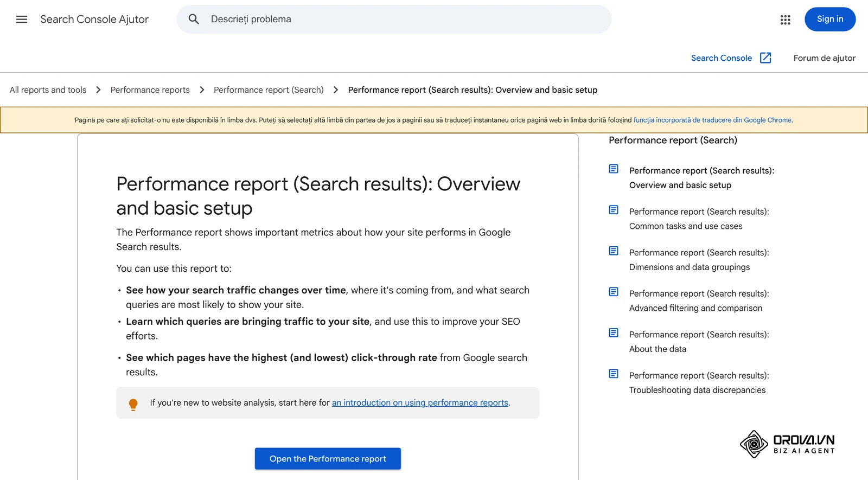Click the article icon for Overview and basic setup
868x480 pixels.
[x=614, y=169]
